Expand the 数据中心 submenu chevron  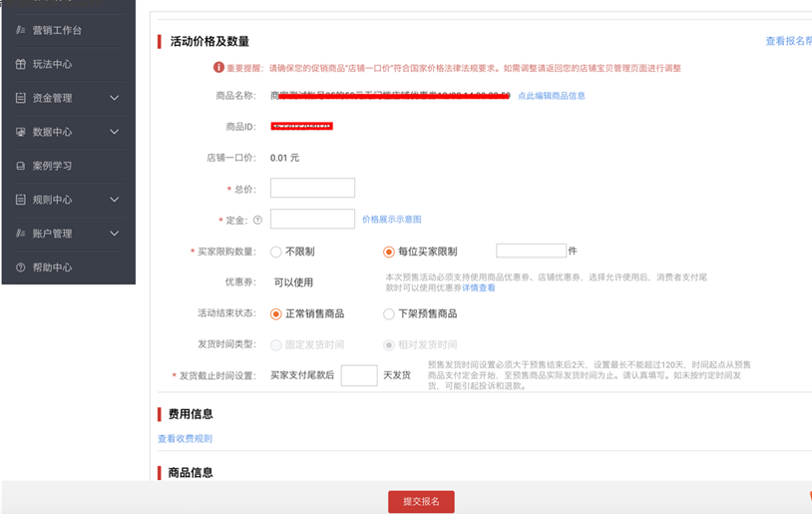tap(114, 132)
